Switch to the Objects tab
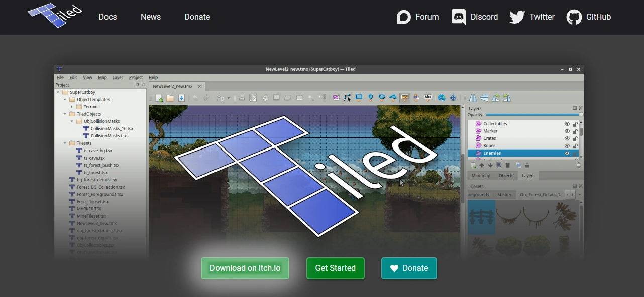 point(506,175)
